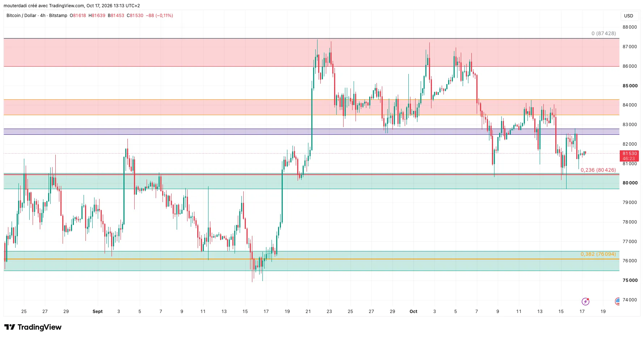Click the purple lightning-bolt event icon

tap(585, 301)
